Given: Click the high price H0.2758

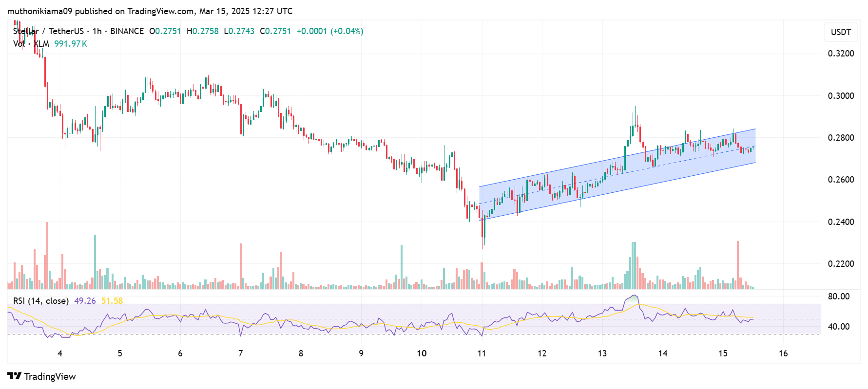Looking at the screenshot, I should [x=203, y=31].
